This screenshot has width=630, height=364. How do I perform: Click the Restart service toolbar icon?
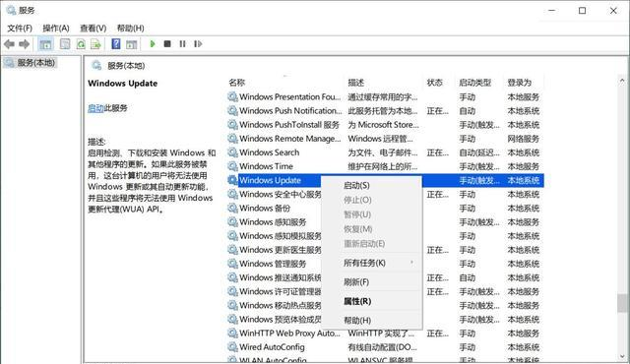(x=198, y=43)
